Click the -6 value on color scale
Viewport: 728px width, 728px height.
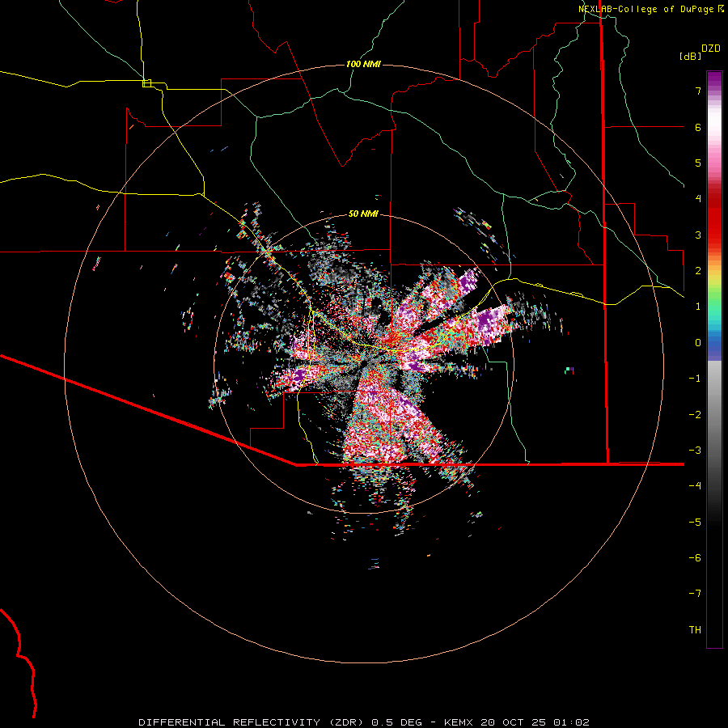[x=695, y=557]
